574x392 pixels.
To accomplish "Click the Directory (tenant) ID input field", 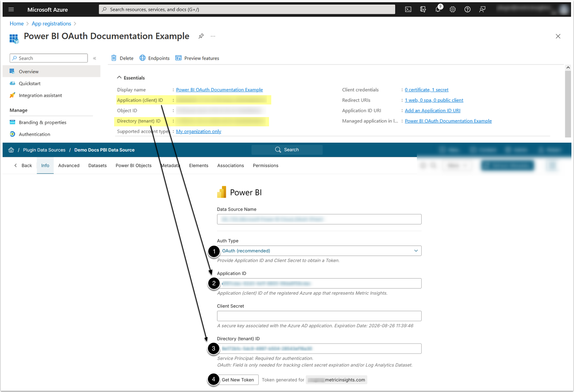I will coord(319,349).
